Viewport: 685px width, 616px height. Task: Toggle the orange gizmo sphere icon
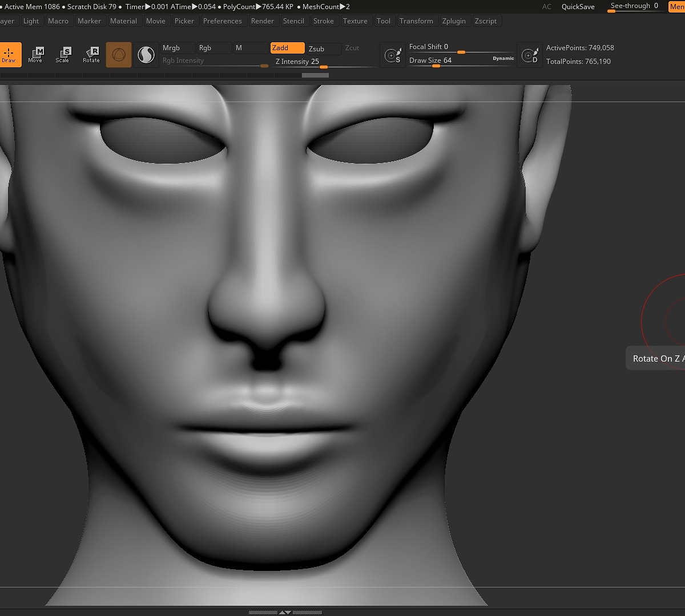(x=119, y=55)
